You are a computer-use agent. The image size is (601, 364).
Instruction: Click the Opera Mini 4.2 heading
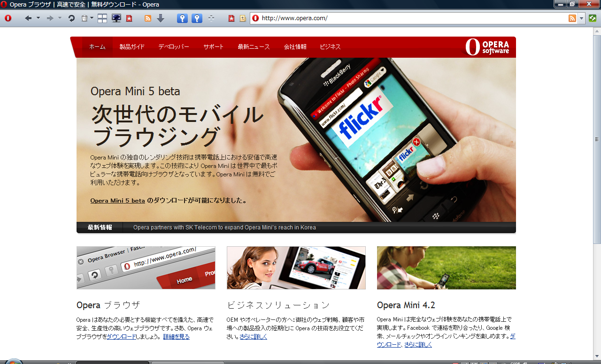406,305
